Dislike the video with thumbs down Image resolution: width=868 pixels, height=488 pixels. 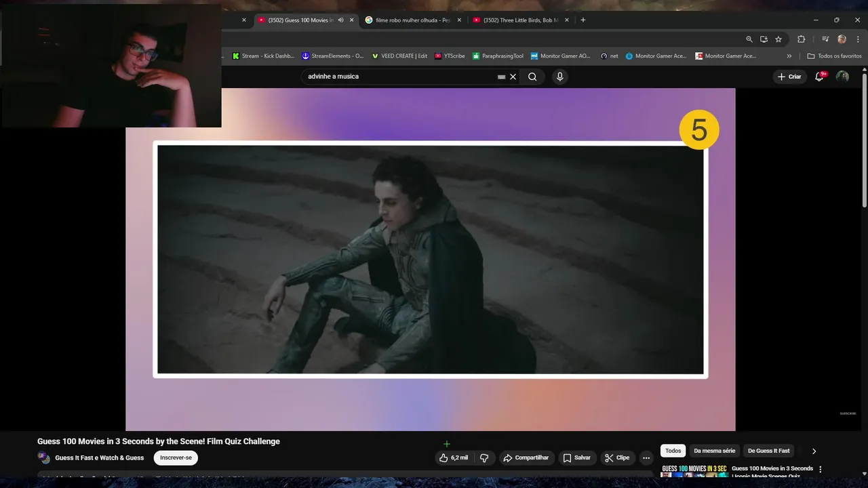pos(484,457)
